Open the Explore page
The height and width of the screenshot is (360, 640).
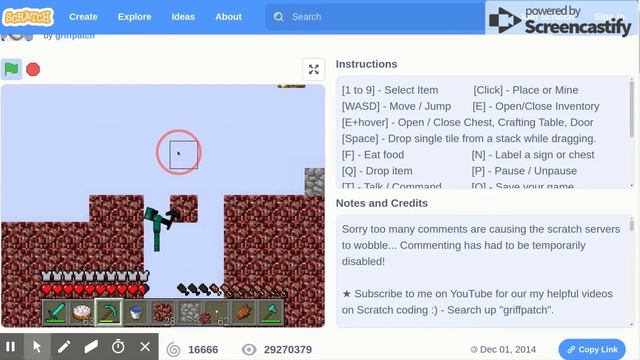(x=134, y=17)
